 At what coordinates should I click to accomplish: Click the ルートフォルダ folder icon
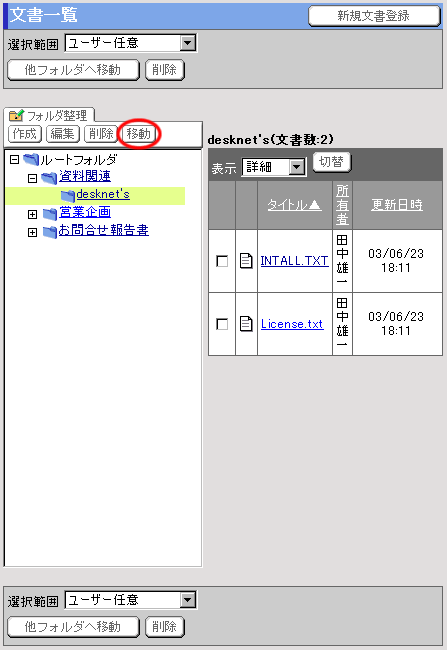click(31, 159)
